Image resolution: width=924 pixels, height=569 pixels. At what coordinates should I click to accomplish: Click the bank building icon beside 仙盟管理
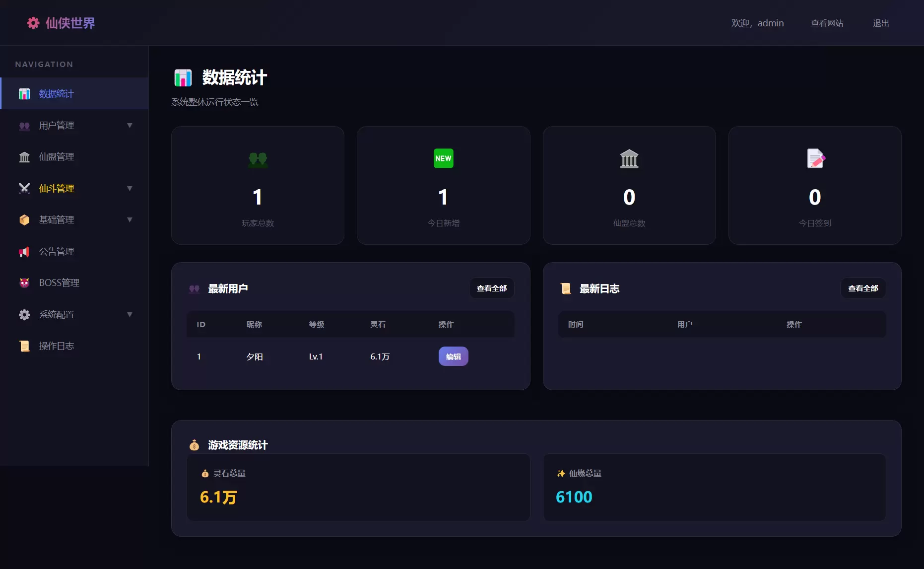click(x=24, y=157)
